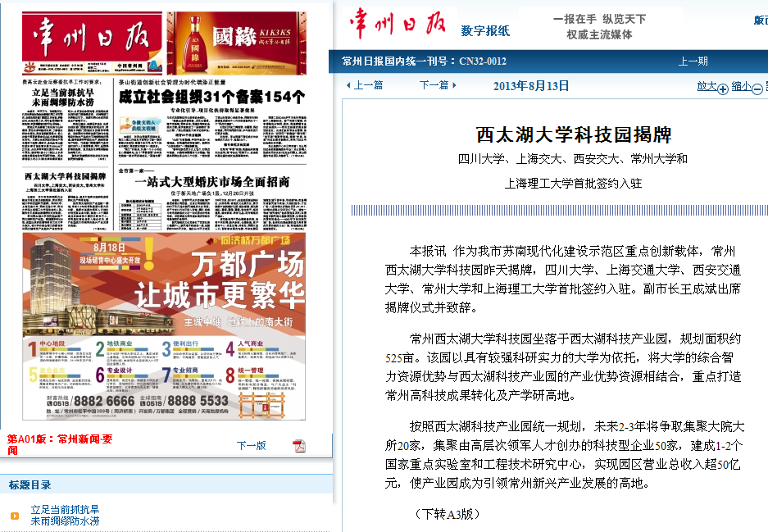
Task: Click 國緣 liquor banner ad on thumbnail
Action: click(237, 43)
